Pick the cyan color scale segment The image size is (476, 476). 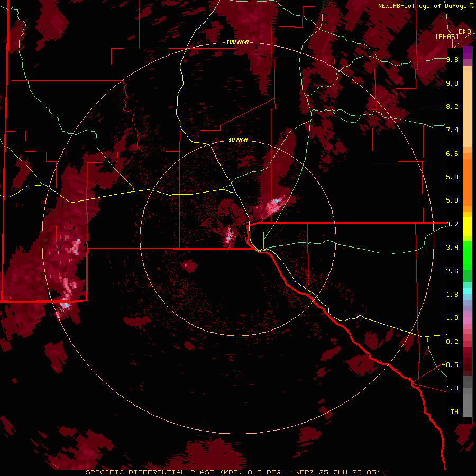click(467, 291)
